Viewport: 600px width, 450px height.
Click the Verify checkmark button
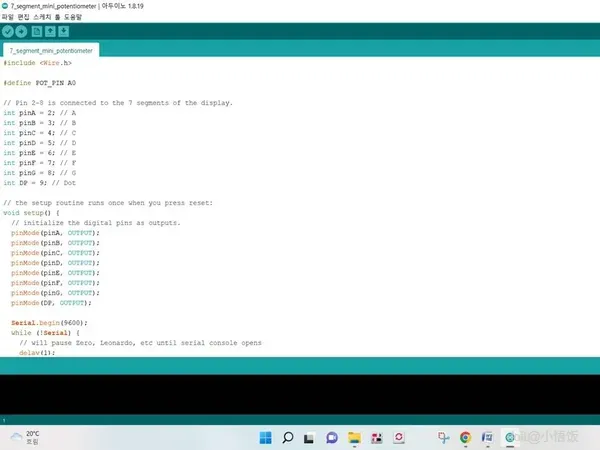pyautogui.click(x=8, y=31)
